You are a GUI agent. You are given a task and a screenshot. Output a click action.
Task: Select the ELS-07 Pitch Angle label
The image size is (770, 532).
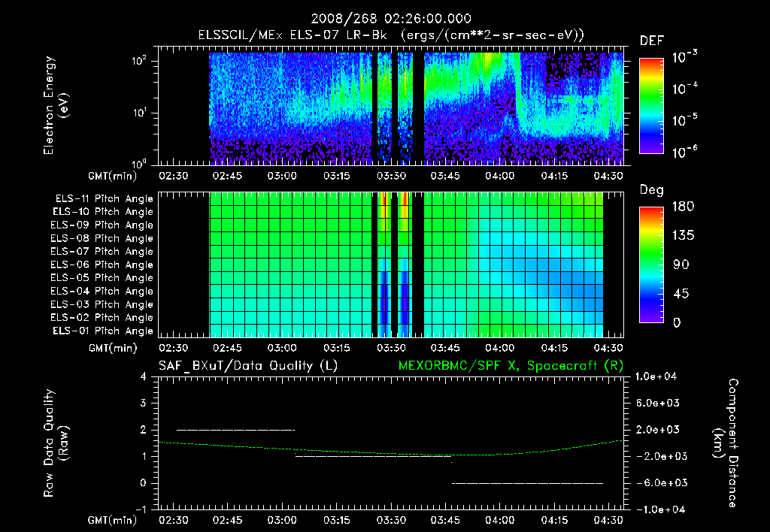(102, 251)
